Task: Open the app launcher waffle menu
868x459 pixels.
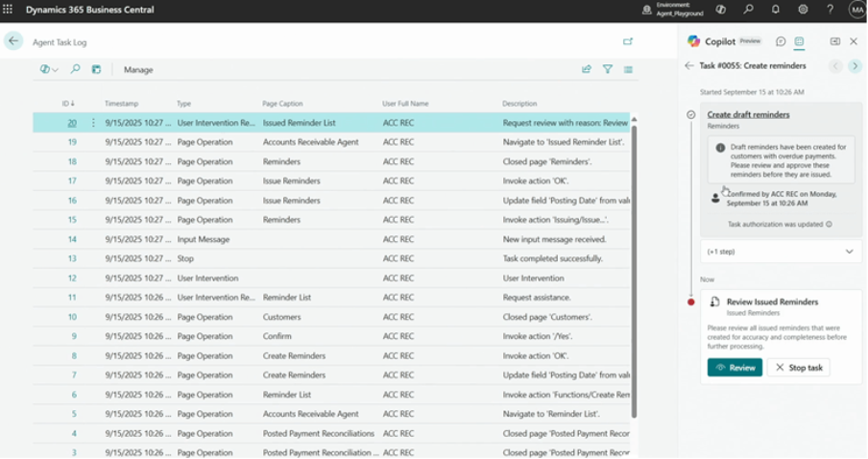Action: point(9,10)
